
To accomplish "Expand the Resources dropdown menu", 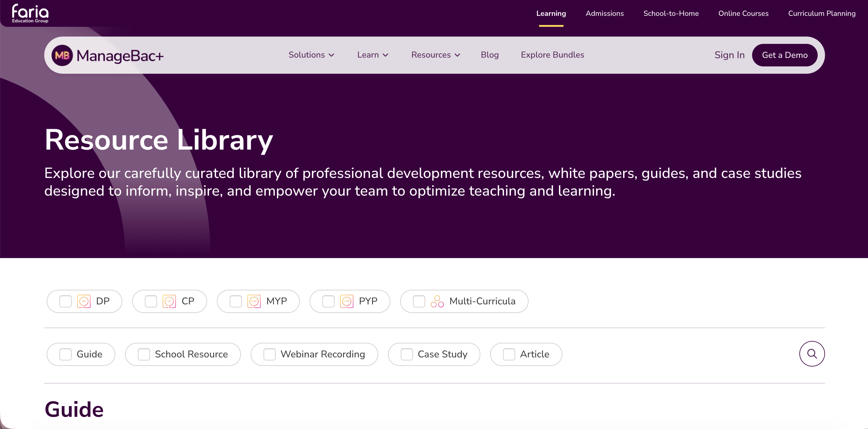I will 435,55.
